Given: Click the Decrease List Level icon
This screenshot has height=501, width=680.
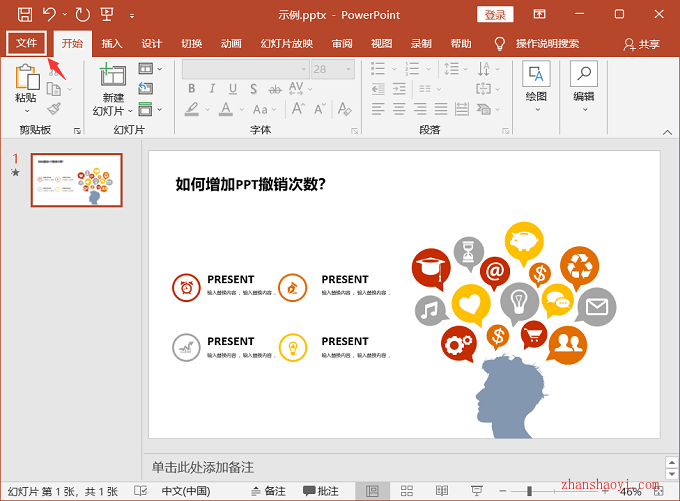Looking at the screenshot, I should pos(378,89).
